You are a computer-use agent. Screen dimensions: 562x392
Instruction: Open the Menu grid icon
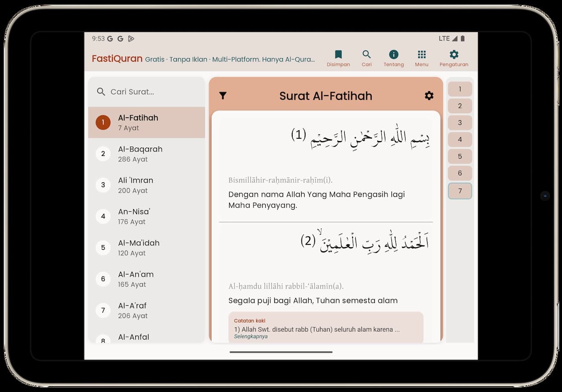pos(421,57)
